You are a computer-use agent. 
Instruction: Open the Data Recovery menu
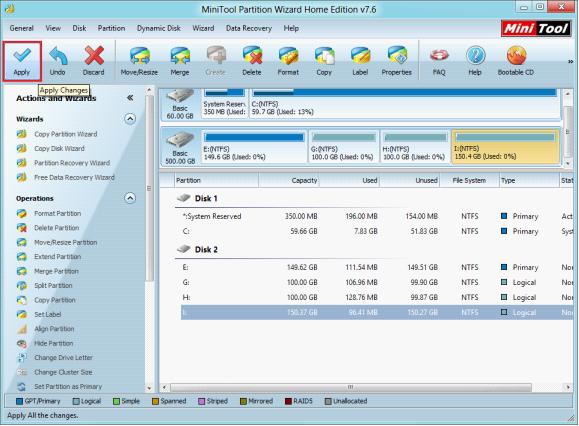[249, 28]
